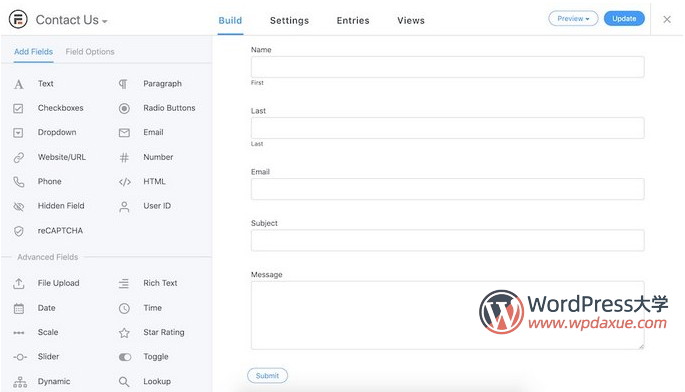Click the Scale field icon
685x392 pixels.
pyautogui.click(x=19, y=333)
